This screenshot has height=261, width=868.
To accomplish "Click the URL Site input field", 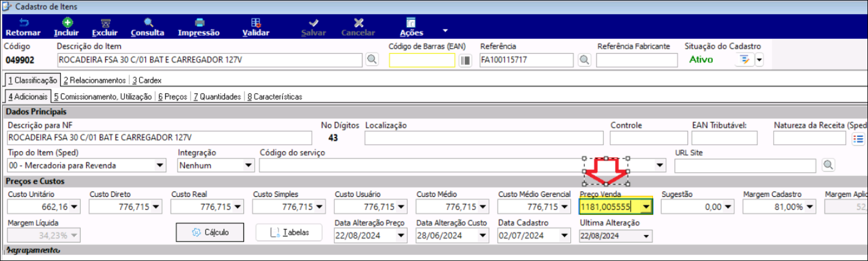I will [746, 165].
